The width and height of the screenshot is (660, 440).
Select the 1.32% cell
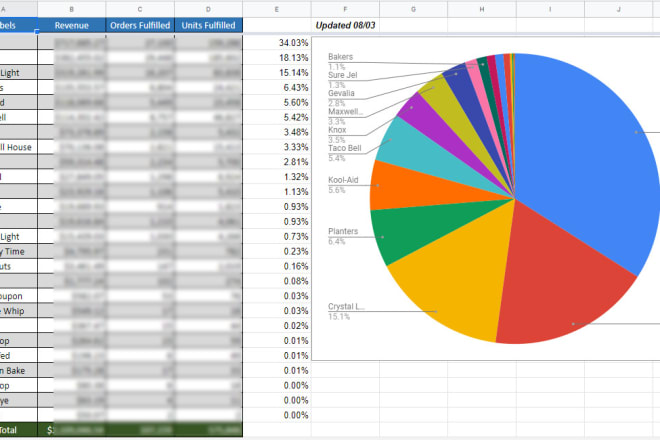pos(277,177)
